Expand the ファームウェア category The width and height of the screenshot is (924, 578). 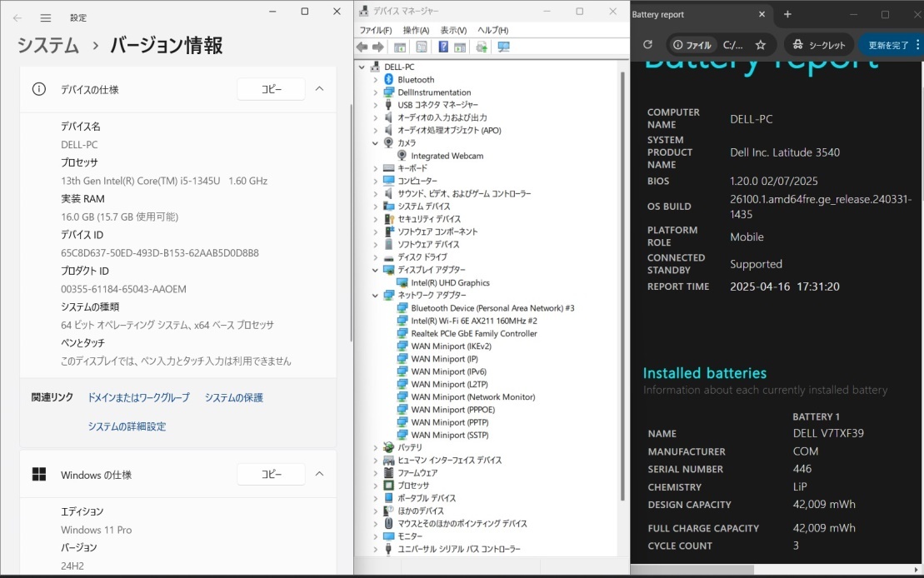(376, 473)
